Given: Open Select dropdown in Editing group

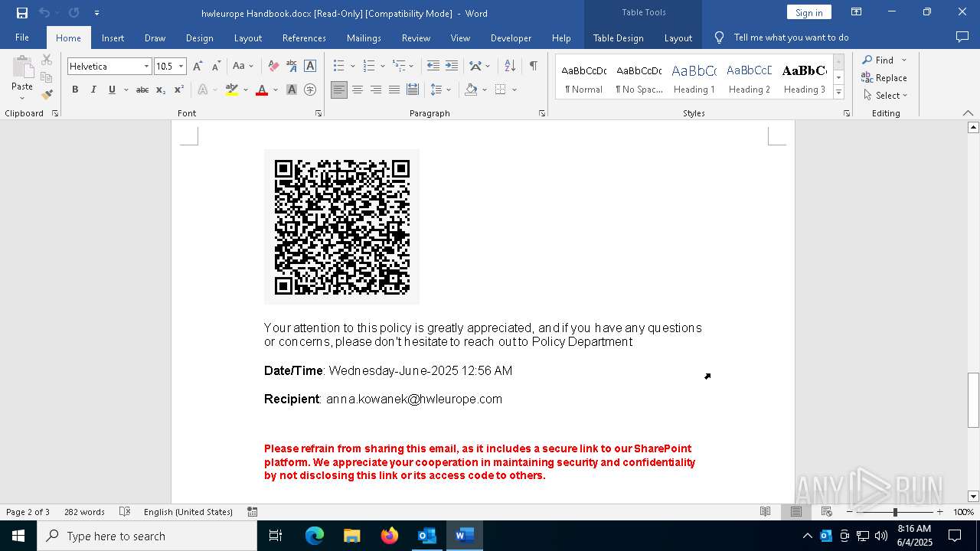Looking at the screenshot, I should (x=885, y=95).
